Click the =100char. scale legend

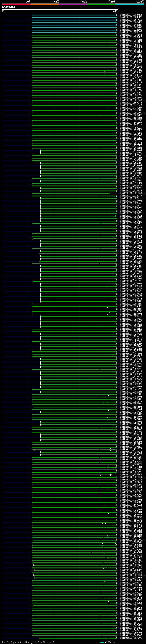click(109, 642)
